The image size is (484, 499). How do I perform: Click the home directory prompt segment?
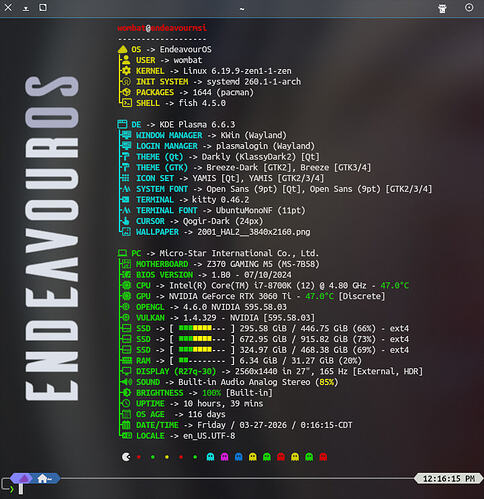(x=46, y=479)
